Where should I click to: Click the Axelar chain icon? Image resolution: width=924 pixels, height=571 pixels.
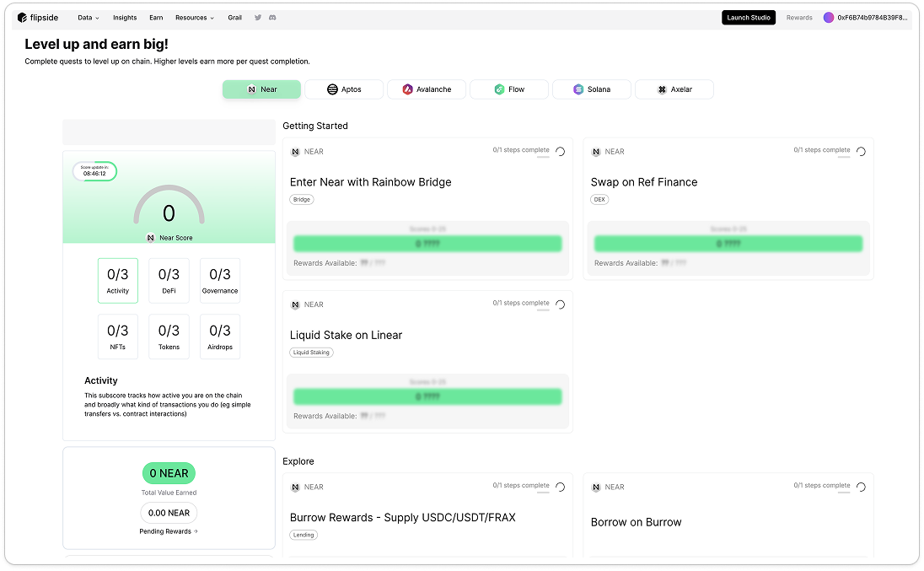663,89
